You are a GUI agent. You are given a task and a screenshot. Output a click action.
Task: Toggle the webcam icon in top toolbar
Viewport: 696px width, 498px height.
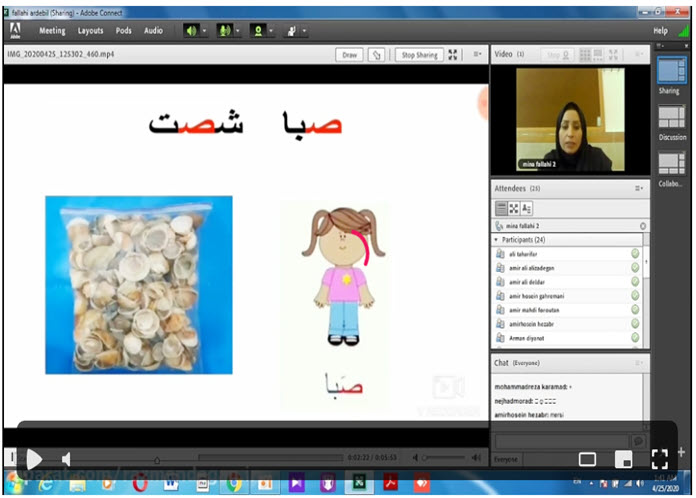click(x=258, y=31)
